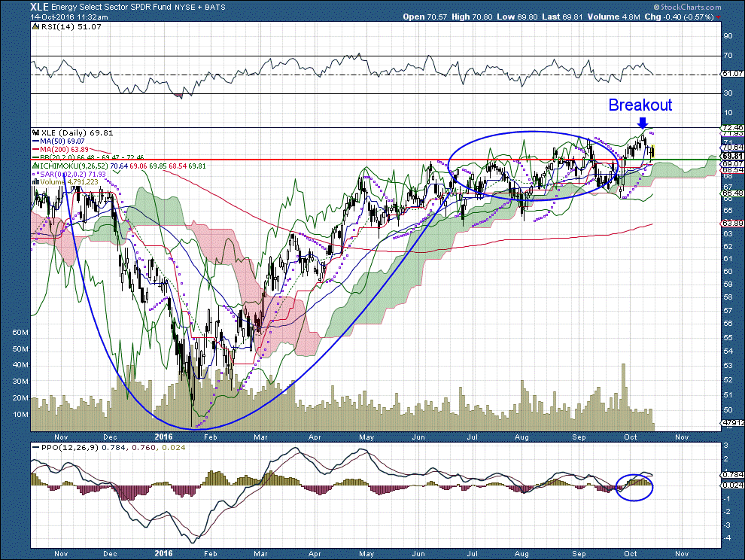
Task: Click the Ichimoku cloud legend icon
Action: [x=35, y=166]
